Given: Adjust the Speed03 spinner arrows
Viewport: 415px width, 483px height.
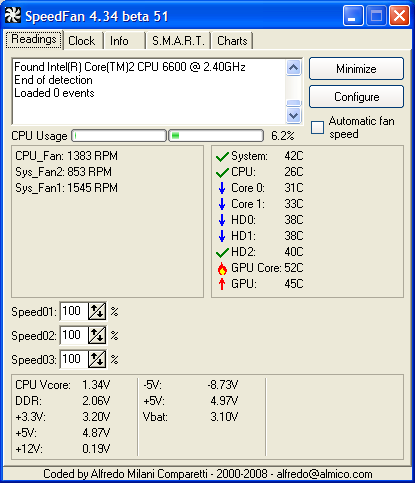Looking at the screenshot, I should [97, 359].
